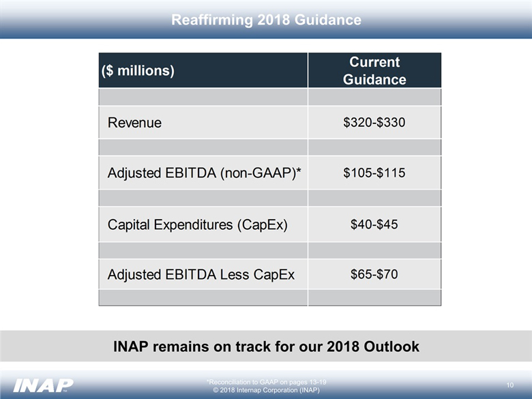Click the INAP logo in the footer
Viewport: 532px width, 399px height.
click(43, 383)
